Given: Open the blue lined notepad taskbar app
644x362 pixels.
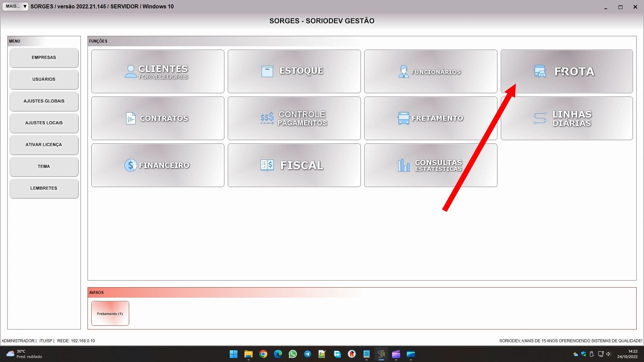Looking at the screenshot, I should coord(367,354).
